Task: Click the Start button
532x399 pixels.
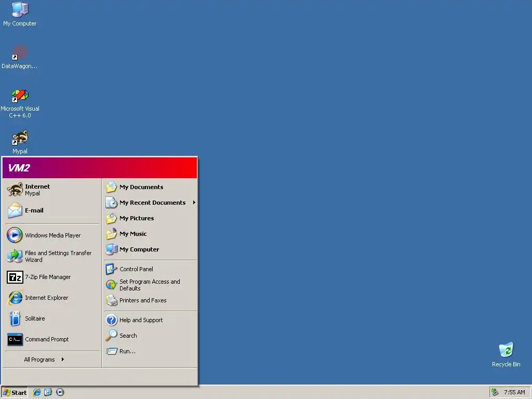Action: 15,393
